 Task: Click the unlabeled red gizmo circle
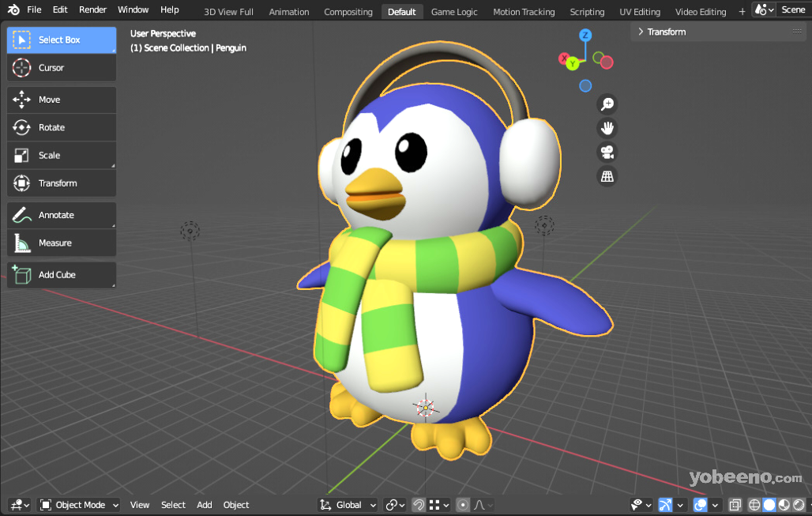[x=607, y=62]
